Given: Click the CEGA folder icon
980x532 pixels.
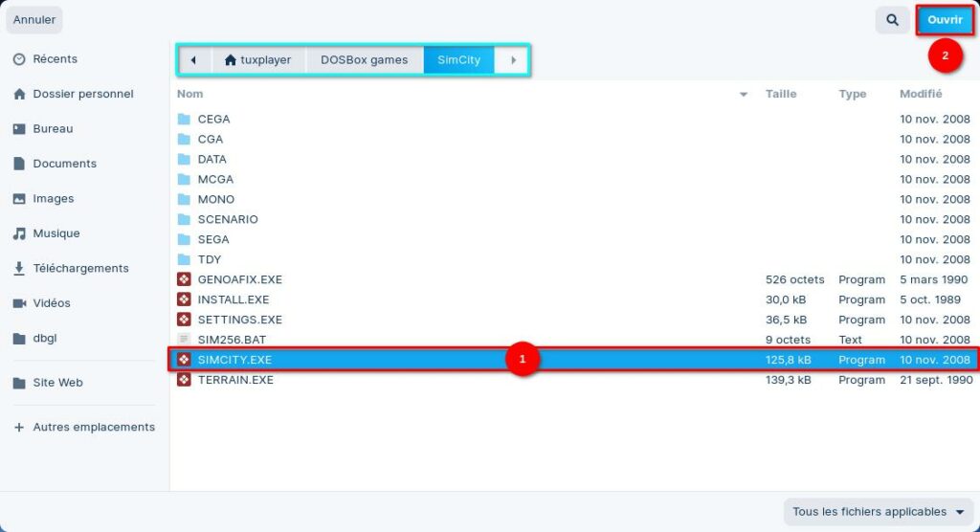Looking at the screenshot, I should (x=185, y=119).
